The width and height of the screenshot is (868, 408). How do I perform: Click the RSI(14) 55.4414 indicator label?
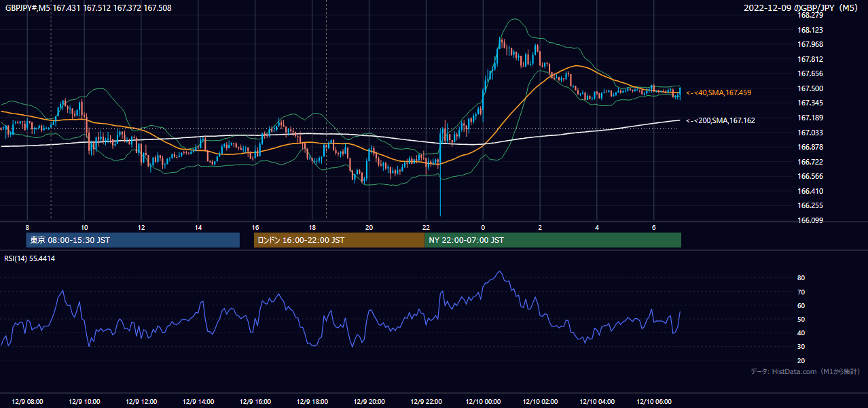[x=30, y=258]
